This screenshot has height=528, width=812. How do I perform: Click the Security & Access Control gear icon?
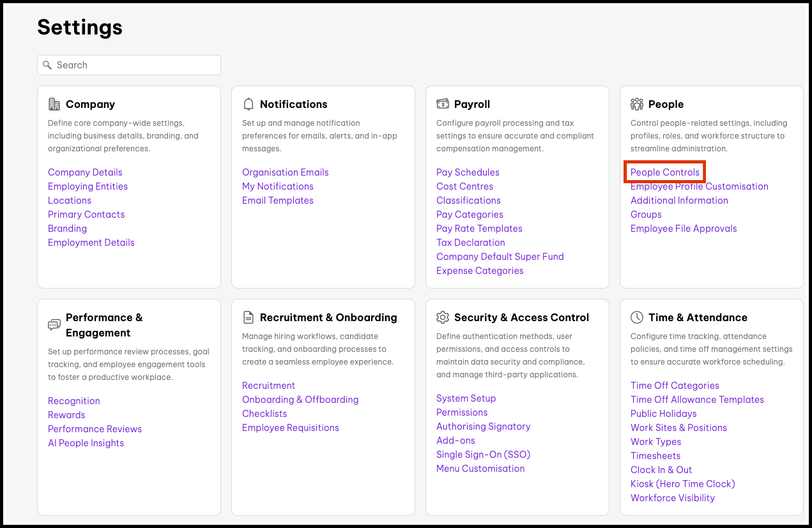(443, 317)
